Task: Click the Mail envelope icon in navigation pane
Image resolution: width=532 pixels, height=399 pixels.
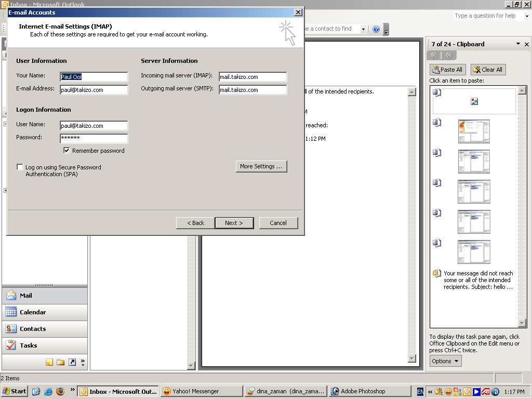Action: click(11, 295)
